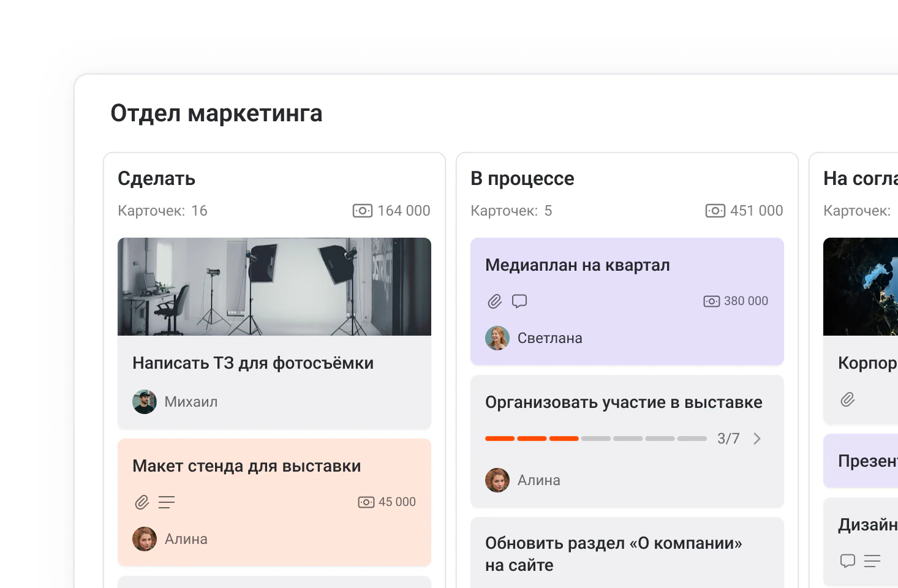Open the cave image thumbnail in third column
898x588 pixels.
tap(861, 287)
